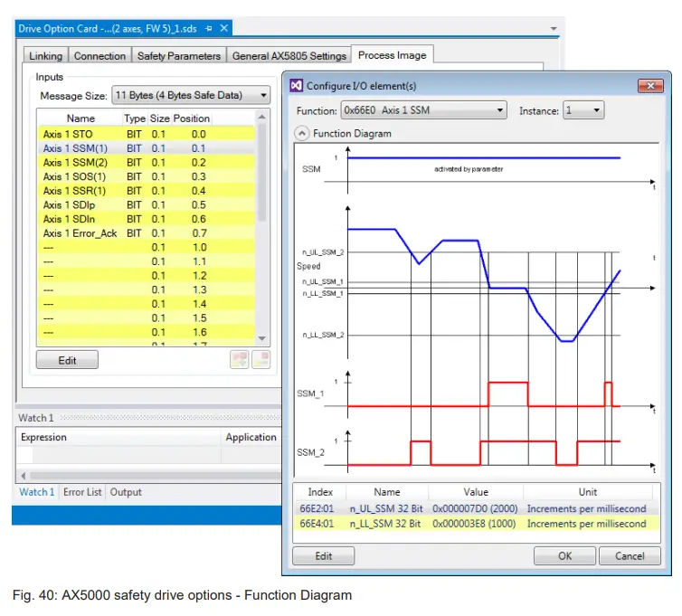The height and width of the screenshot is (616, 682).
Task: Select the Axis 1 SSR(1) row
Action: click(147, 191)
